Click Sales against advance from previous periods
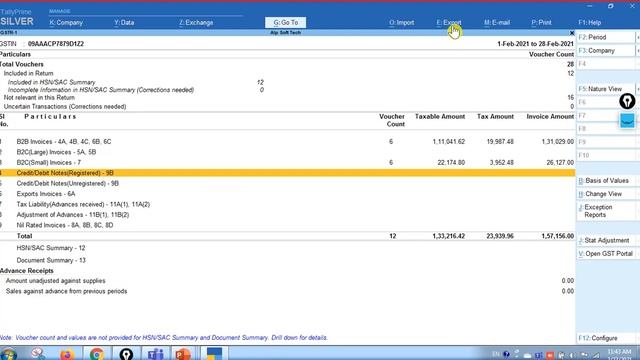This screenshot has width=640, height=360. 66,291
